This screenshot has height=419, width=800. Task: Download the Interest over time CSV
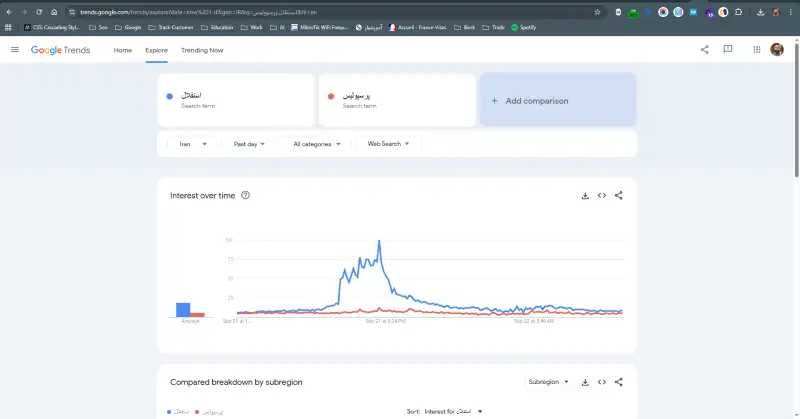585,195
